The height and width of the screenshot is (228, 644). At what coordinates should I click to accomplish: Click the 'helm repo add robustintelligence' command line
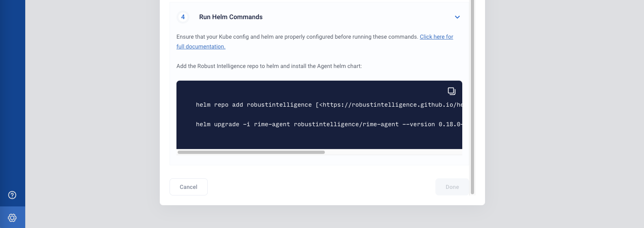(329, 105)
